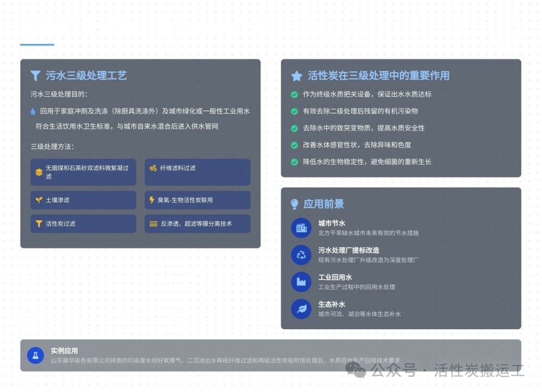Select the 无烟煤和石英砂双滤料微絮凝过滤 method card
The image size is (542, 392).
pos(83,172)
